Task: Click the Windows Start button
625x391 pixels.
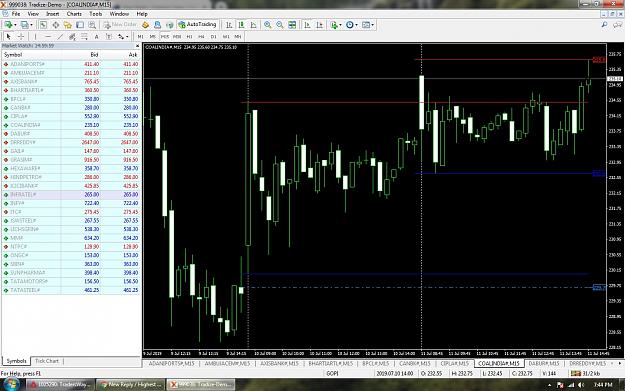Action: pyautogui.click(x=11, y=385)
